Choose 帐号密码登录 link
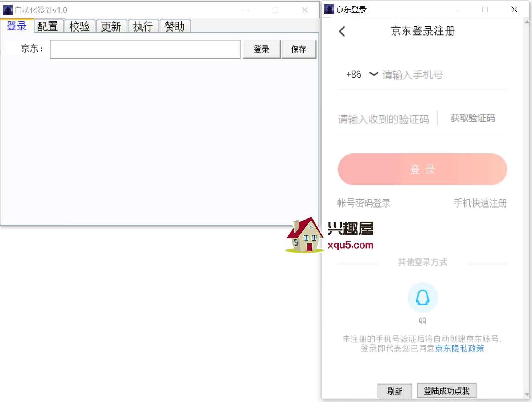The width and height of the screenshot is (532, 402). tap(364, 203)
